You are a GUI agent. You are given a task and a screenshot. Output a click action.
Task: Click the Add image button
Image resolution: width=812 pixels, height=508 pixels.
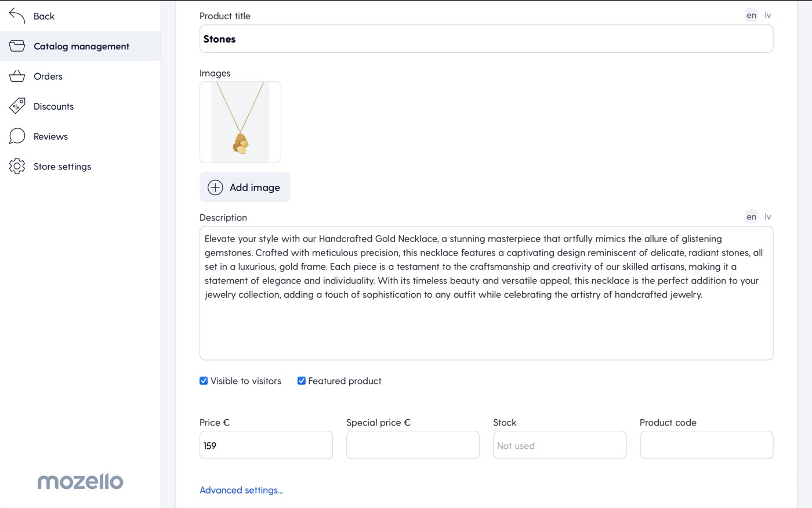(x=245, y=188)
